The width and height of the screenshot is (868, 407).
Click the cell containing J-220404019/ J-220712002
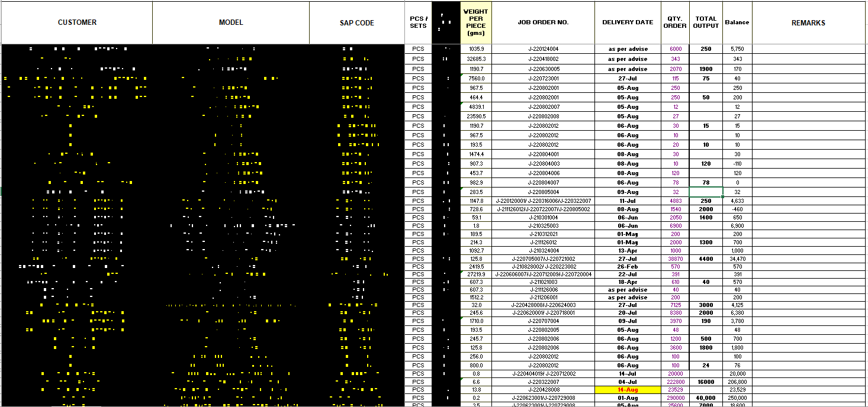542,373
